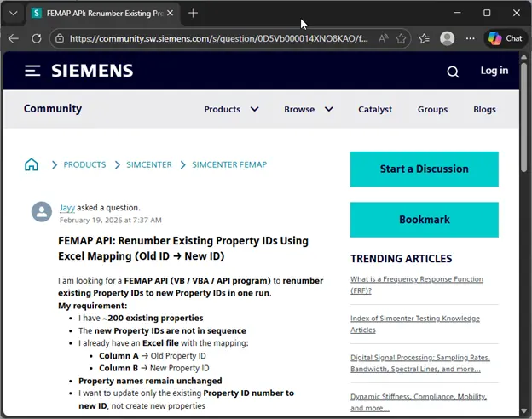
Task: Open browser Settings and more menu
Action: (471, 38)
